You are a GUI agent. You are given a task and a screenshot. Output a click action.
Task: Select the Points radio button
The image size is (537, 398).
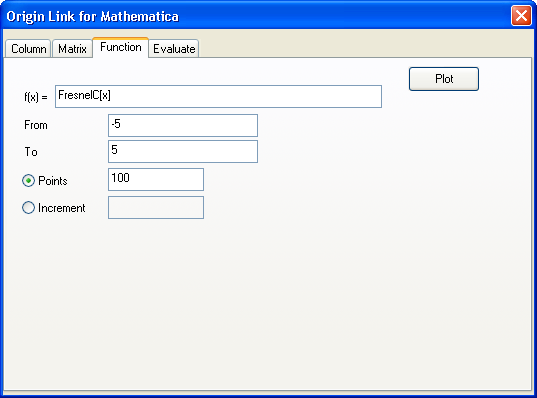click(x=28, y=181)
